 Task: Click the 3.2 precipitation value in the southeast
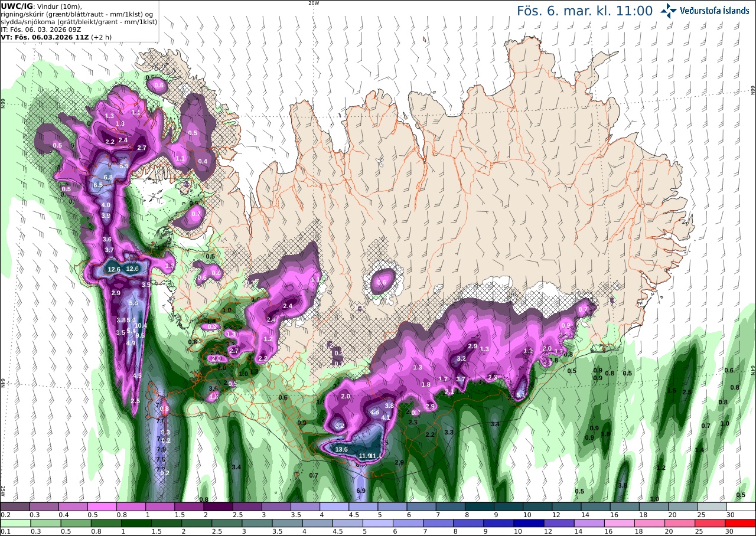pyautogui.click(x=461, y=358)
